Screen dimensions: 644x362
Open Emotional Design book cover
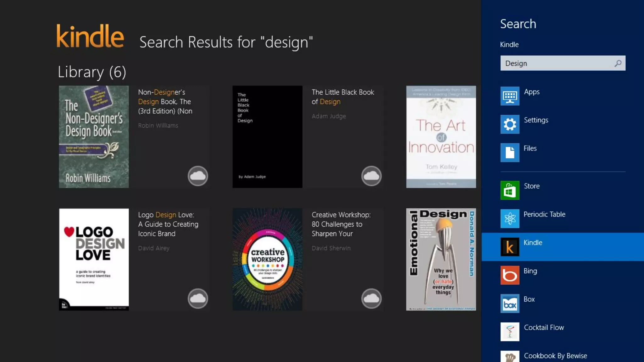tap(441, 260)
